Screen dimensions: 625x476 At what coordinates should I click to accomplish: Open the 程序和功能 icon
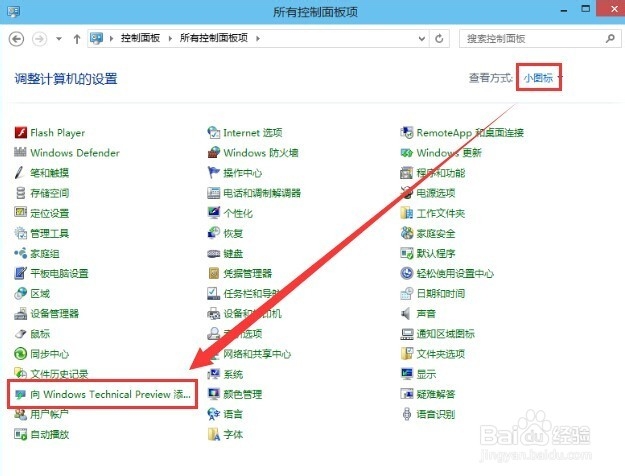pos(407,173)
